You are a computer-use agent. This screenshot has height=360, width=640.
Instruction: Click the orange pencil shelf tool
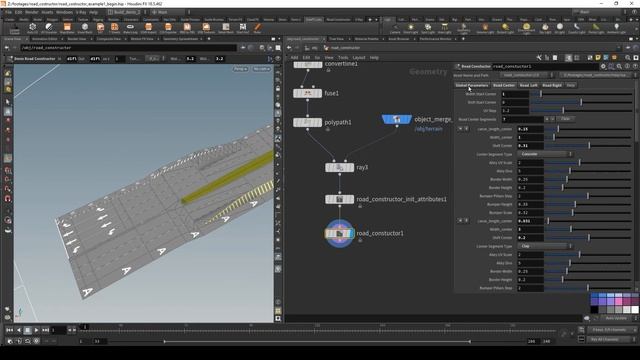pos(258,28)
